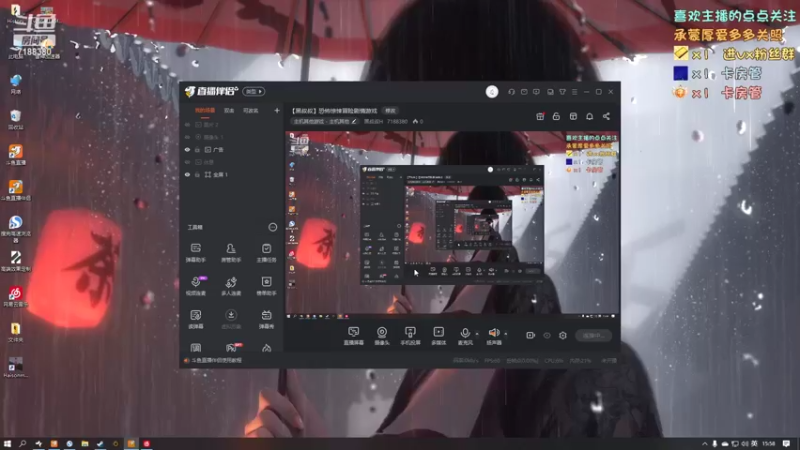Open the settings gear in bottom bar

(563, 335)
